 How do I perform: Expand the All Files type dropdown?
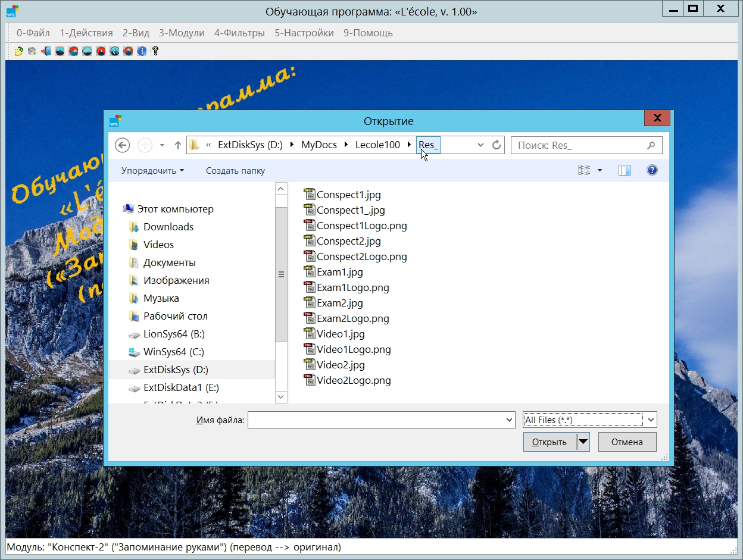pyautogui.click(x=651, y=420)
